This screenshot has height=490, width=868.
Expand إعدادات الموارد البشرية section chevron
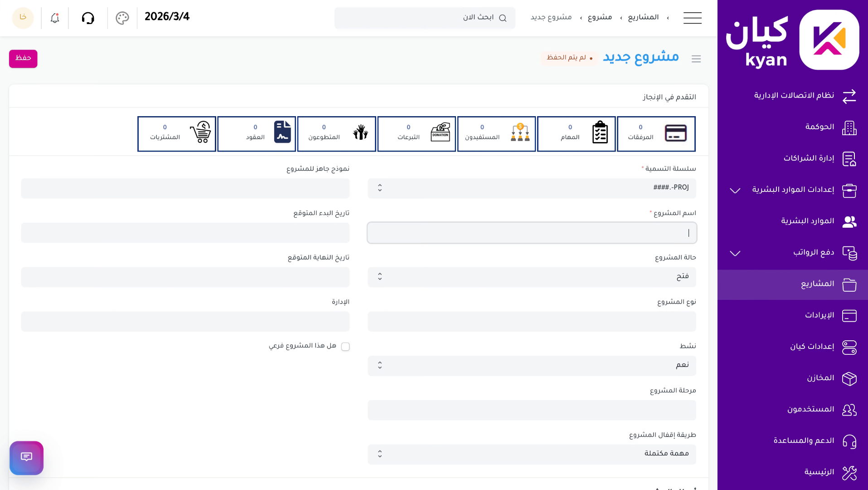(735, 191)
